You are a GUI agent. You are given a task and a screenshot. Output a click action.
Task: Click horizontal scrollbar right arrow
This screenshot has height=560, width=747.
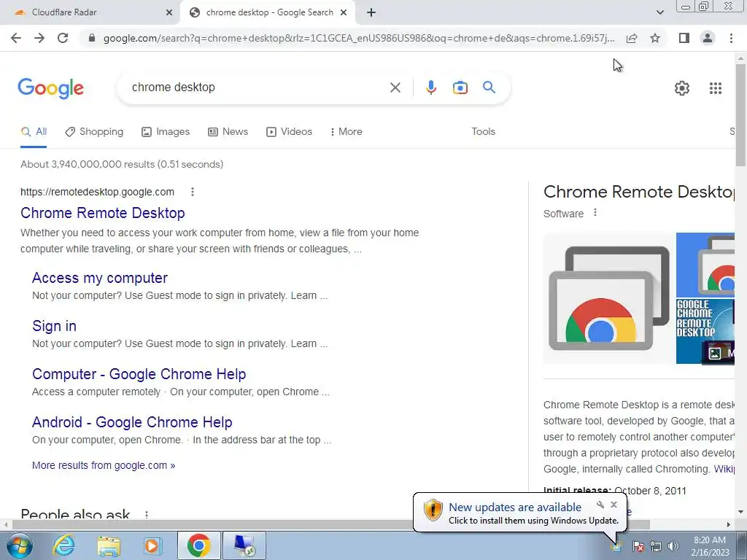coord(729,524)
